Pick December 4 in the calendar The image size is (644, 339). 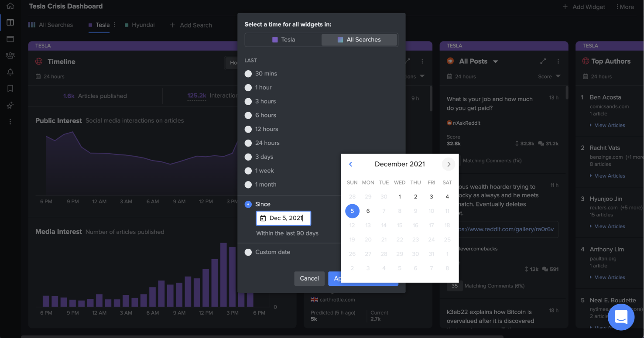(447, 197)
